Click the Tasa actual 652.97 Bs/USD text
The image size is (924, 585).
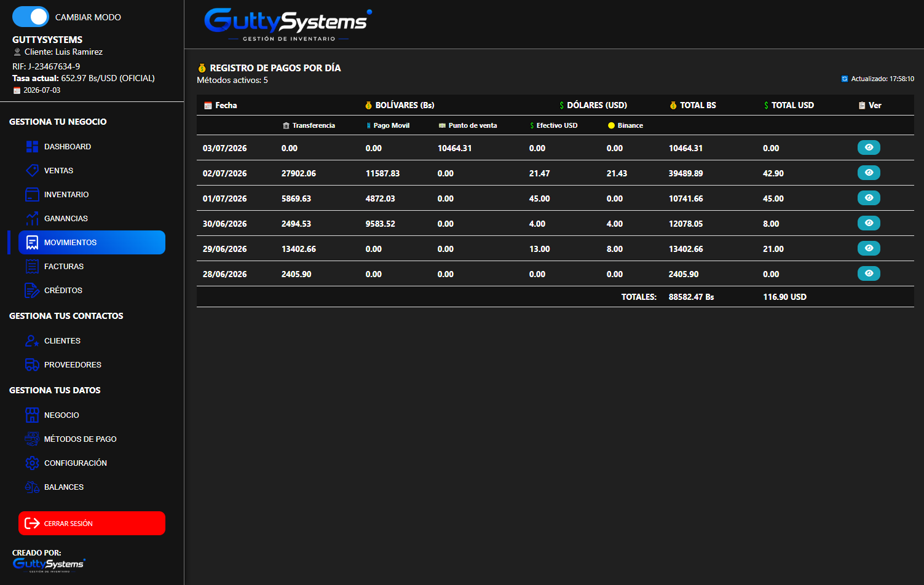[x=84, y=78]
